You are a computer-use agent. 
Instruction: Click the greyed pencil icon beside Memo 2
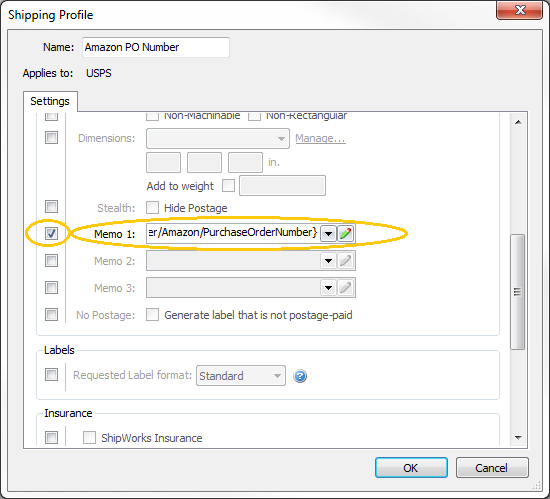(346, 261)
